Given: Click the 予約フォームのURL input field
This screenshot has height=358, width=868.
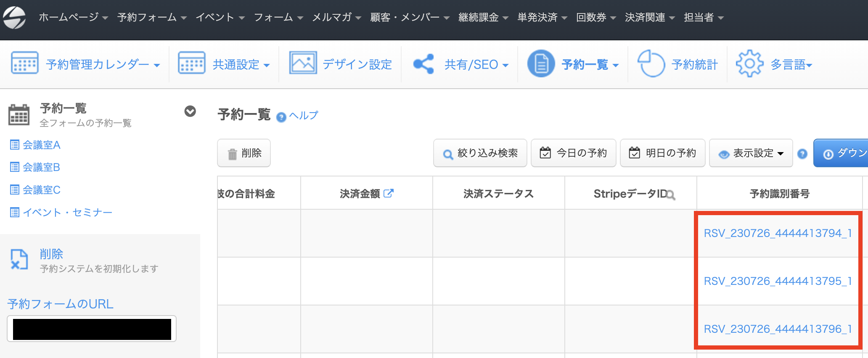Looking at the screenshot, I should click(92, 329).
